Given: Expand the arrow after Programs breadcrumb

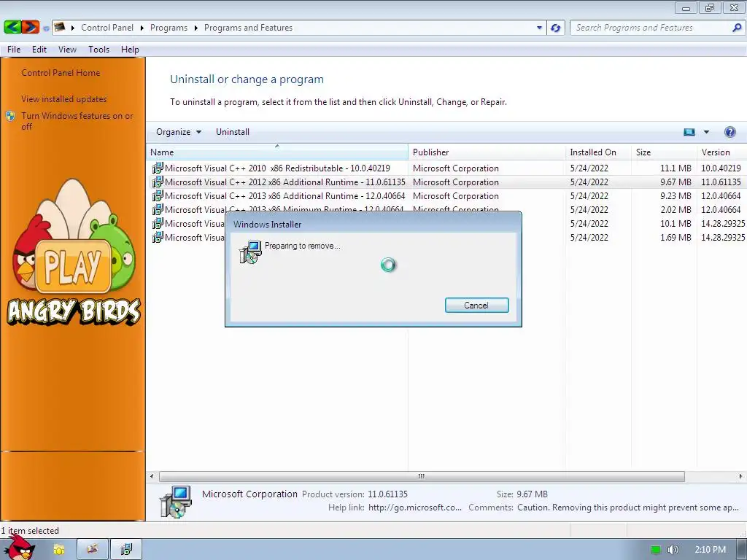Looking at the screenshot, I should 196,28.
